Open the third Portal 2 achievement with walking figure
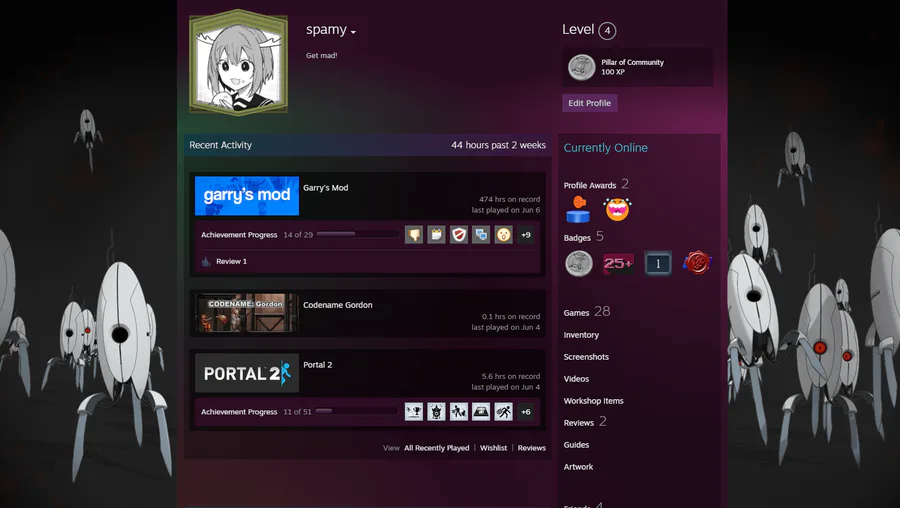 tap(459, 412)
